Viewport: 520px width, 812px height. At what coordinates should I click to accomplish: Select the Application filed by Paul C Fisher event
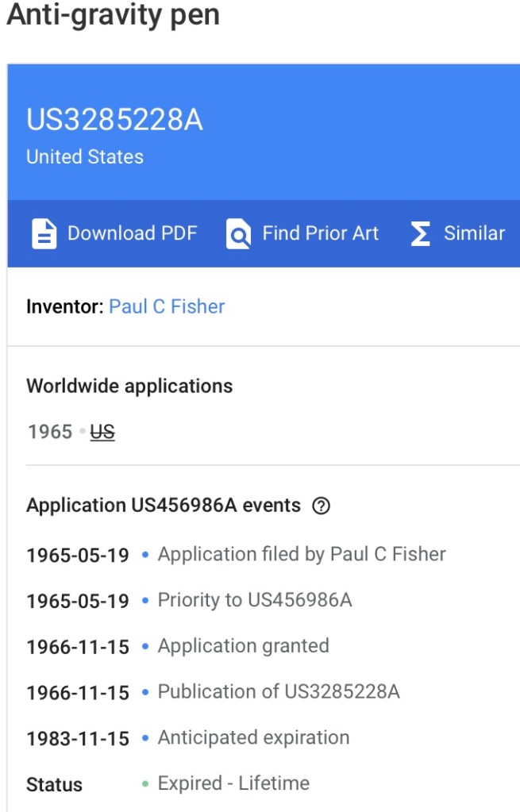pyautogui.click(x=302, y=554)
